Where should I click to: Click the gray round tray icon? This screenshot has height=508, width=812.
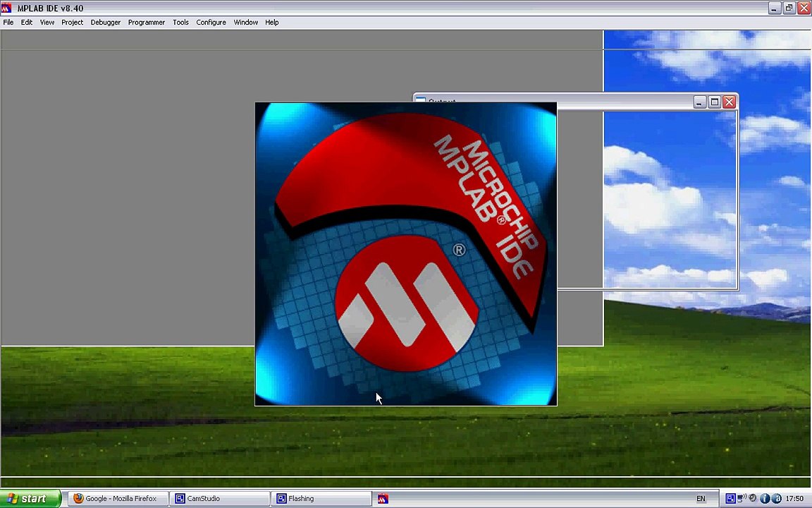pos(753,498)
